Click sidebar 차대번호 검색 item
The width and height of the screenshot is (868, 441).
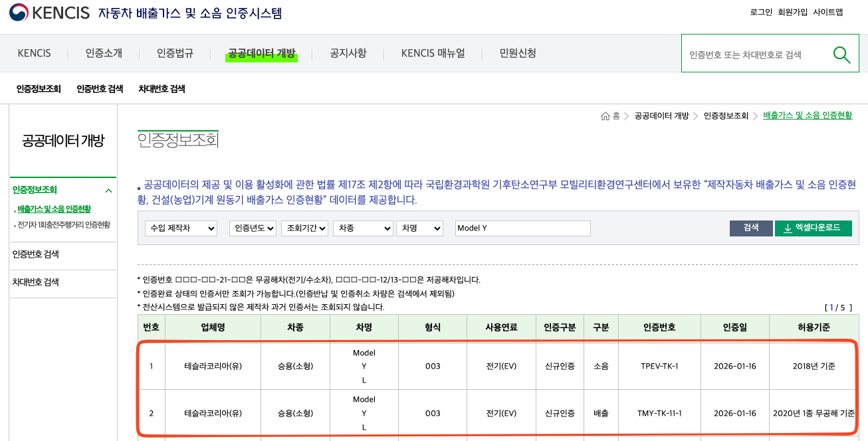tap(35, 282)
